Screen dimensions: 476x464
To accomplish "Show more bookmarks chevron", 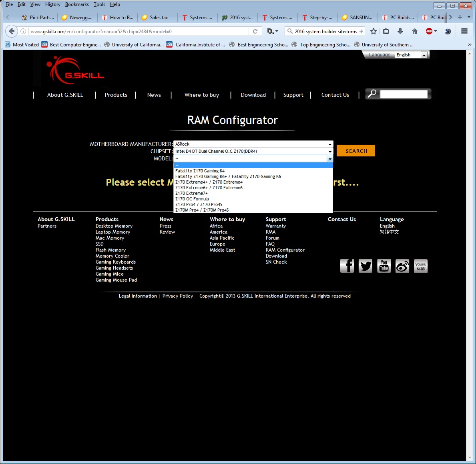I will click(469, 44).
